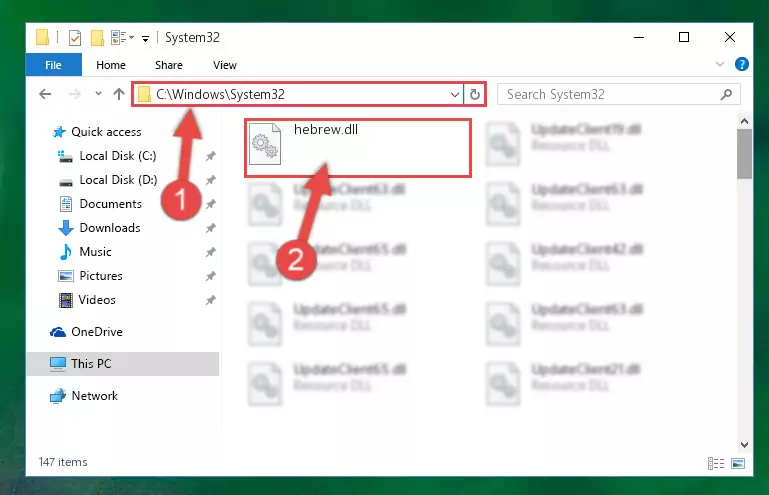The image size is (769, 495).
Task: Click the pin icon next to Local Disk (C:)
Action: point(210,156)
